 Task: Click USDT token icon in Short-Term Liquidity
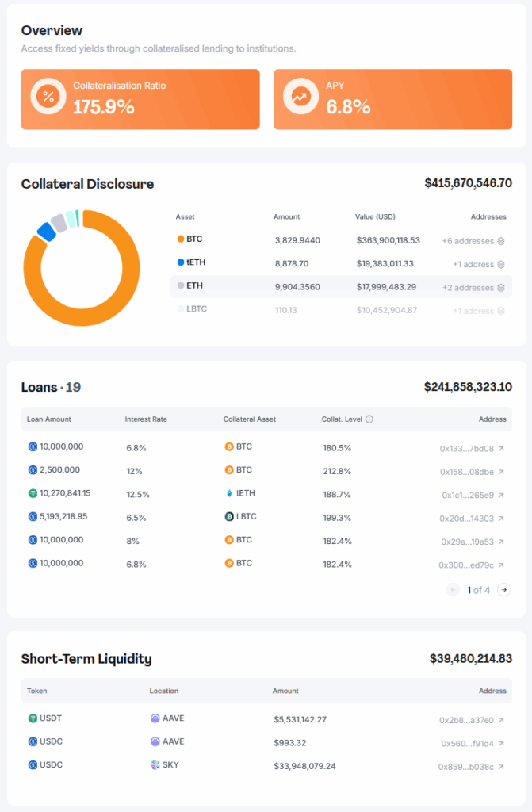pos(33,718)
